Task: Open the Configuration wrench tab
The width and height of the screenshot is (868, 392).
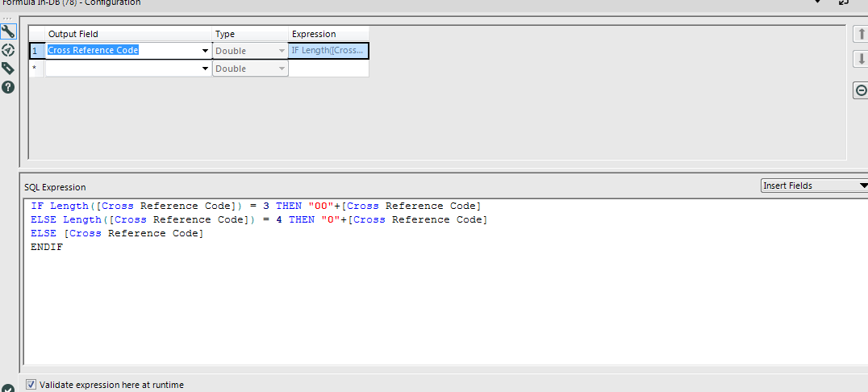Action: [8, 31]
